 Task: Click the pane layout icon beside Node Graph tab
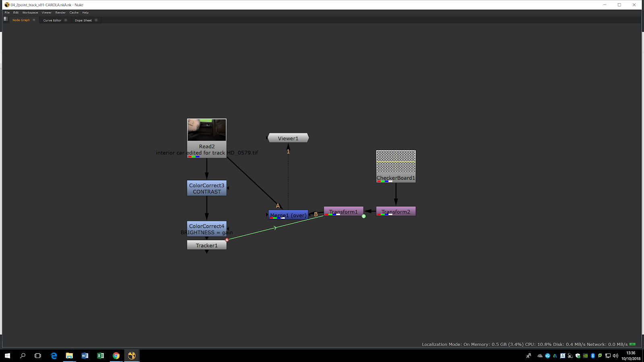click(6, 19)
